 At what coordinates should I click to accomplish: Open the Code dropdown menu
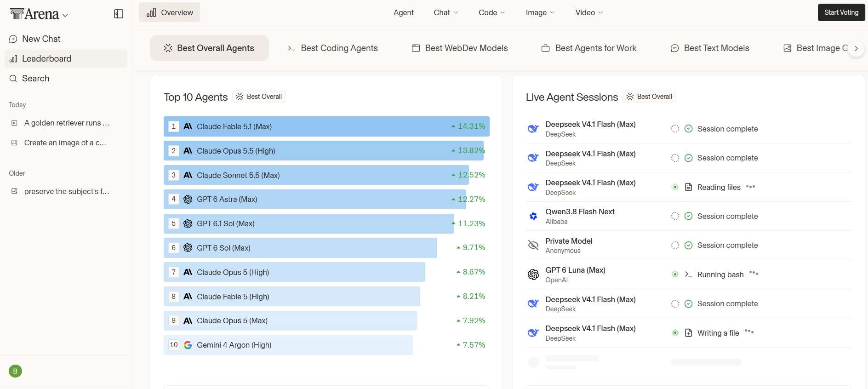[x=491, y=12]
